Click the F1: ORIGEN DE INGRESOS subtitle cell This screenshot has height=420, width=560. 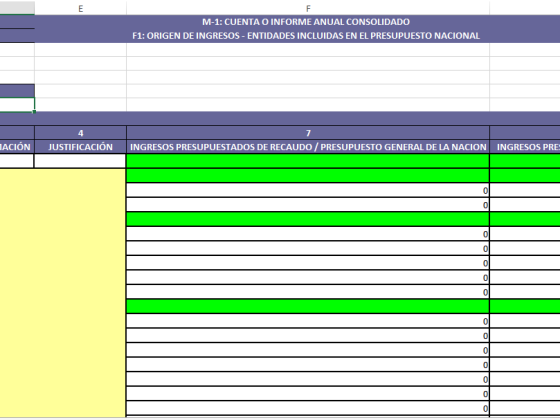click(306, 36)
